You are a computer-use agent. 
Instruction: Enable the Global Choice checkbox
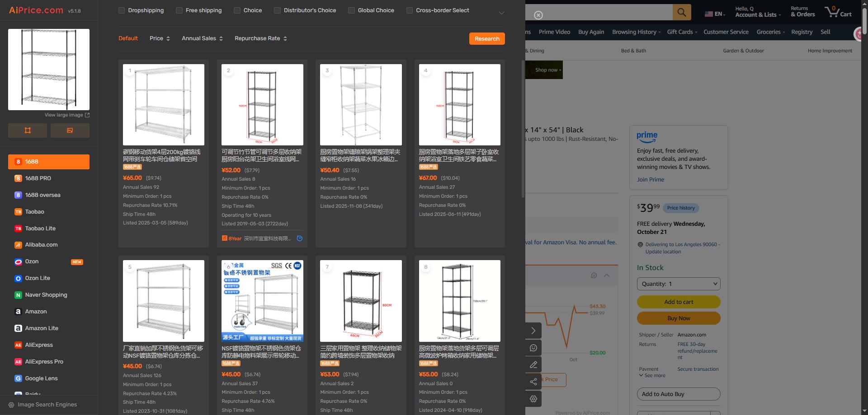[351, 10]
